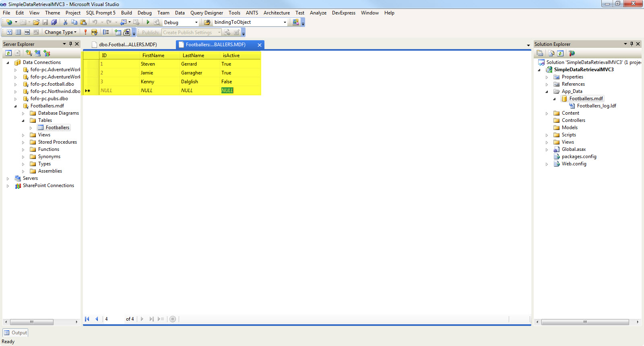Show the Diagram pane icon

coord(10,32)
